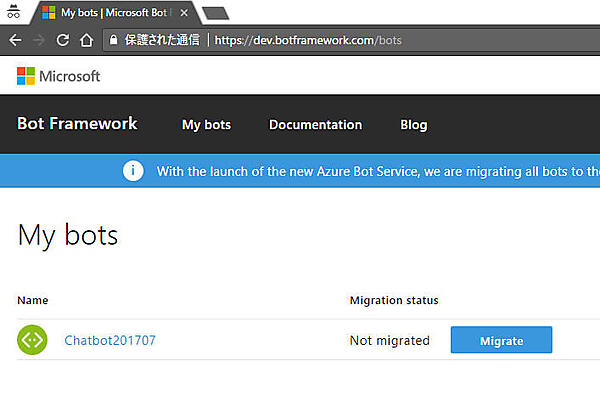Click the My bots page heading
600x401 pixels.
pyautogui.click(x=68, y=236)
